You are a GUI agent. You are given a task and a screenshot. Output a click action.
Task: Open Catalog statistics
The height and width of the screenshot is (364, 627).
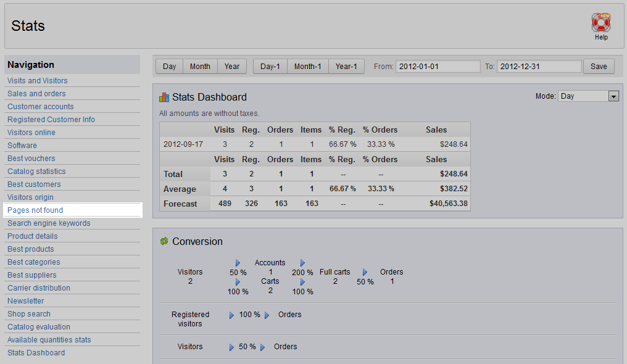coord(36,172)
